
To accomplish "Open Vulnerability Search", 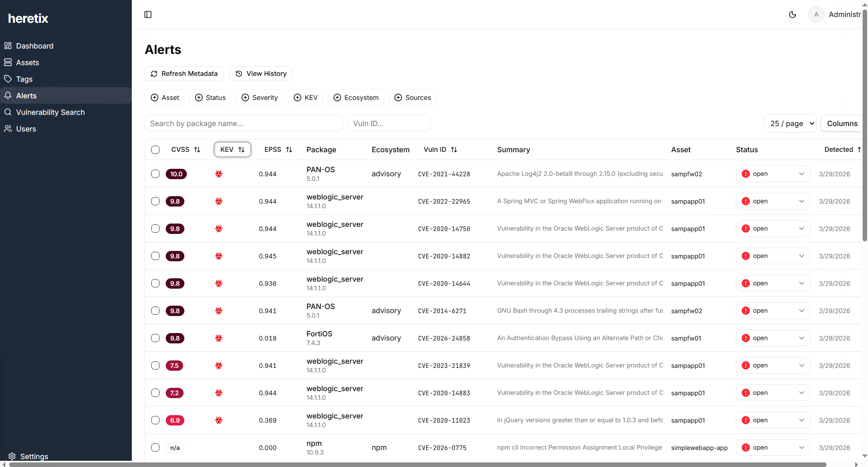I will 50,112.
